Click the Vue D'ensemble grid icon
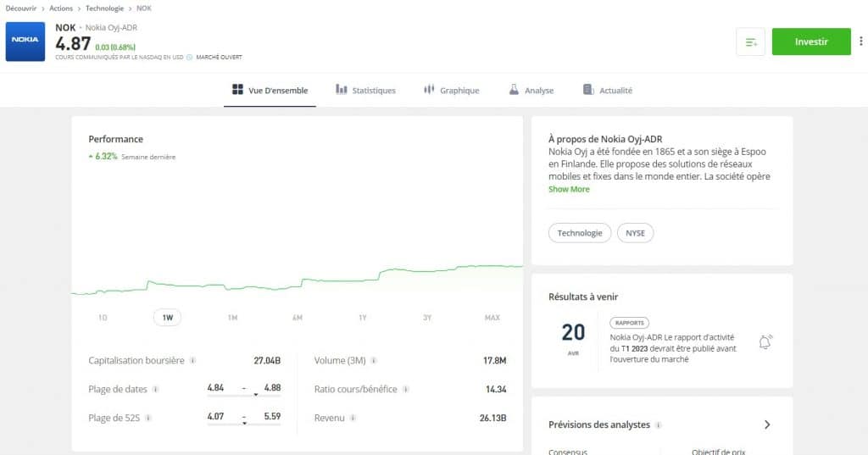The image size is (868, 455). [x=237, y=90]
